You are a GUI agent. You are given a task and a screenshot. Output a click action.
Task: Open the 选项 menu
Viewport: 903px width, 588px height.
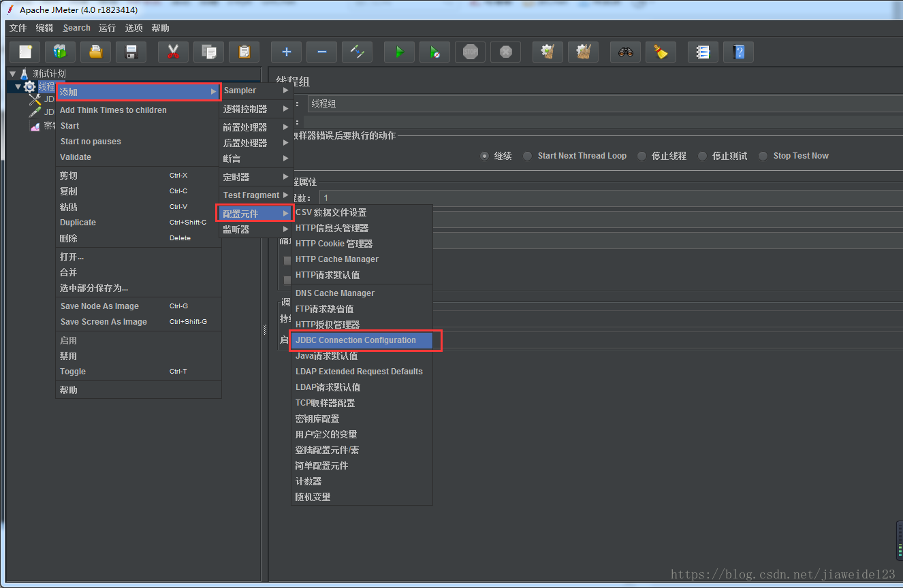[134, 28]
